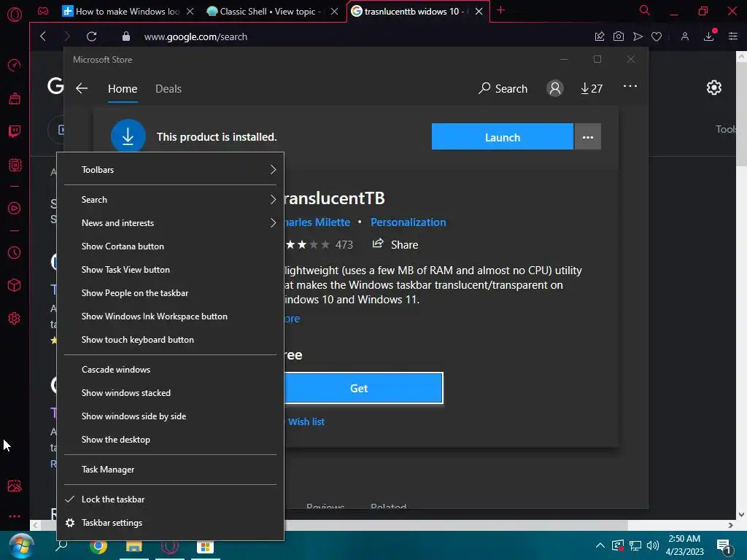Image resolution: width=747 pixels, height=560 pixels.
Task: Click the 473 star rating
Action: (x=320, y=245)
